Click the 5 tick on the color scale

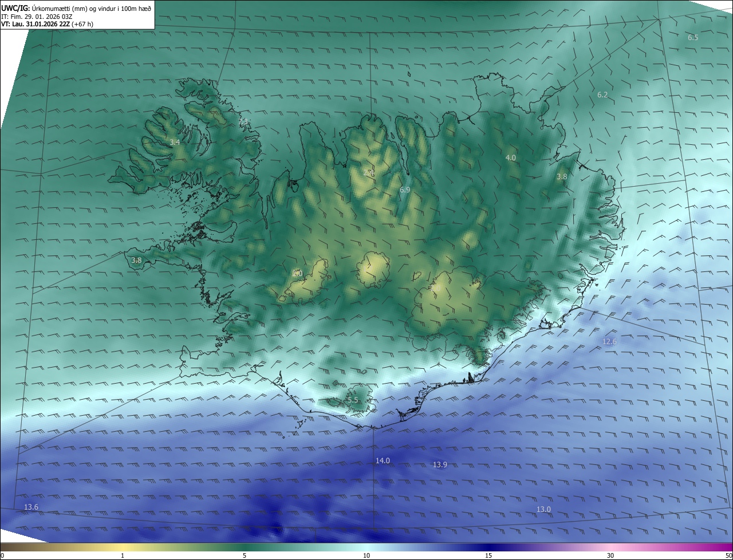pyautogui.click(x=245, y=555)
